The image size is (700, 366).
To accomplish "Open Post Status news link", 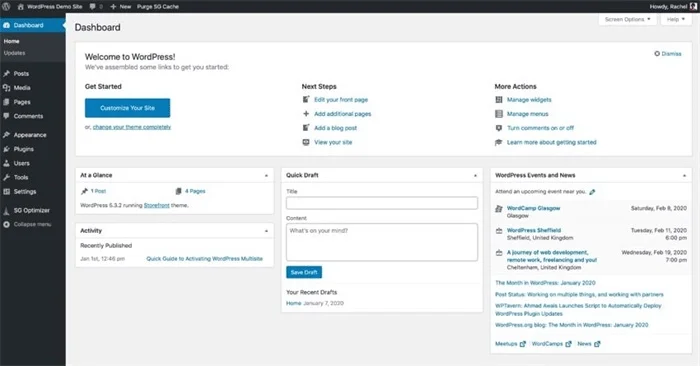I will pos(579,295).
